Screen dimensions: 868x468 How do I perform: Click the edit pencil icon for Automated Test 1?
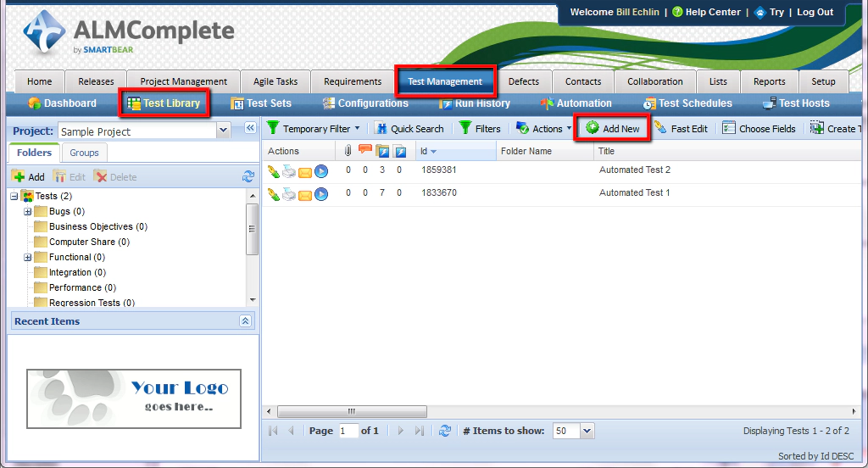point(274,194)
